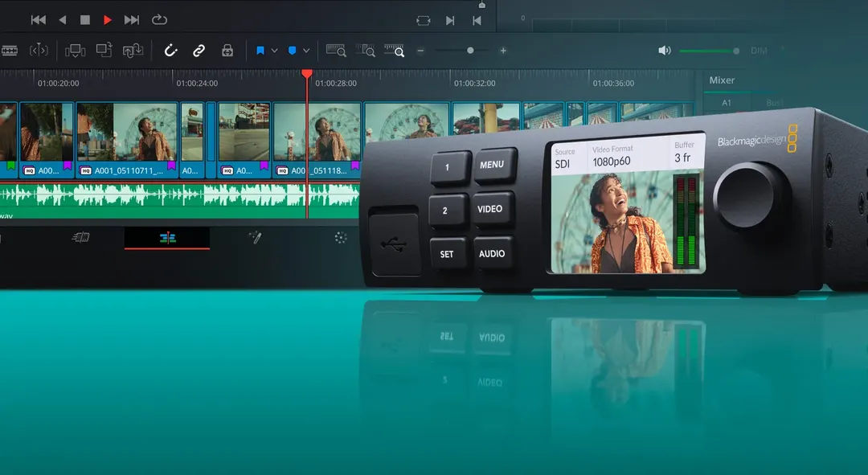Click the Full Extent Zoom icon
868x475 pixels.
336,51
